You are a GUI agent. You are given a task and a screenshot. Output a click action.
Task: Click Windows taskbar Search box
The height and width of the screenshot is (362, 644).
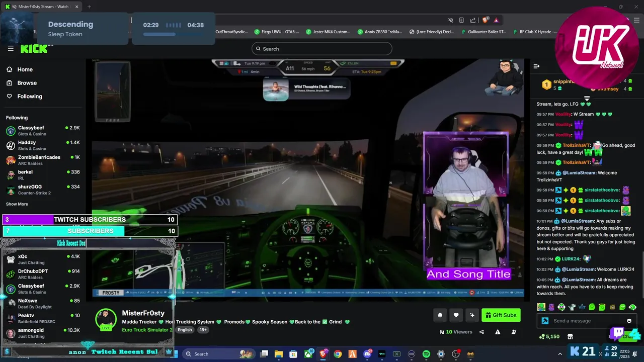[218, 354]
